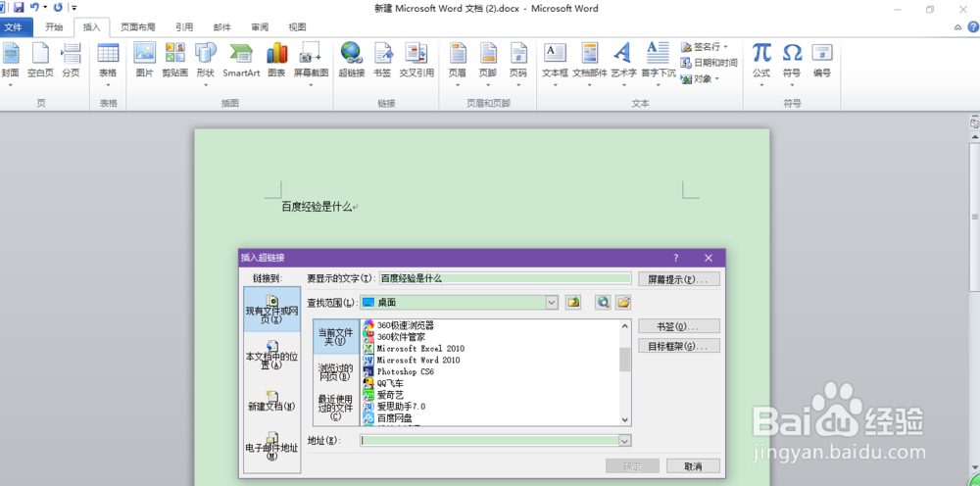Open the screenshot (屏幕截图) tool
The width and height of the screenshot is (980, 486).
click(311, 64)
